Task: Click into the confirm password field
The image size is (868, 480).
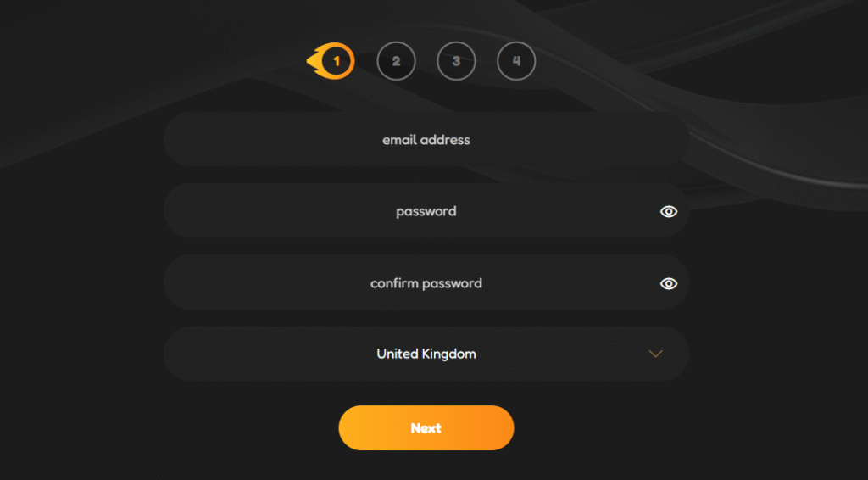Action: pos(426,283)
